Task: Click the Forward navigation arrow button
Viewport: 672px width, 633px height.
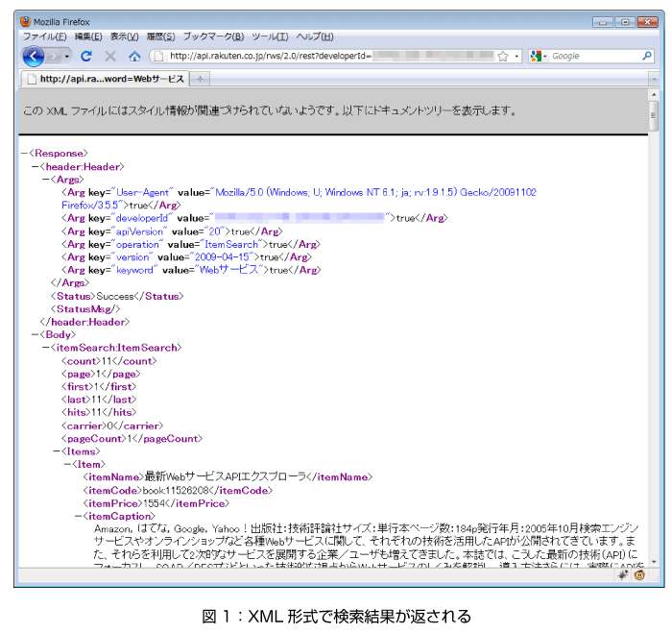Action: click(x=54, y=56)
